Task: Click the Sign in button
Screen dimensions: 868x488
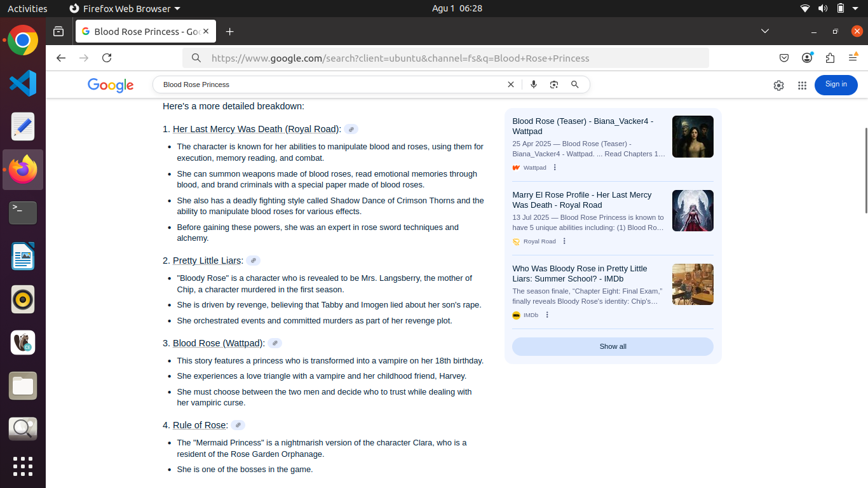Action: (x=836, y=85)
